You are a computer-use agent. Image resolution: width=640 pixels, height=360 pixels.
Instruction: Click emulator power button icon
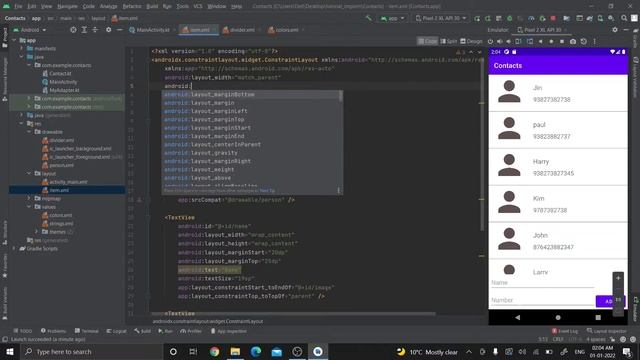tap(490, 41)
